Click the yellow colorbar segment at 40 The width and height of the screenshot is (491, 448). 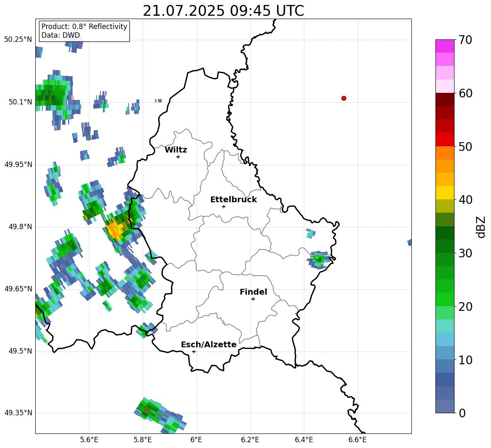(x=445, y=193)
